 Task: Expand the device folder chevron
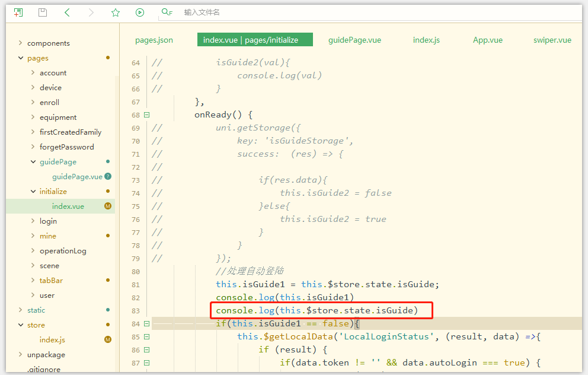pos(33,87)
